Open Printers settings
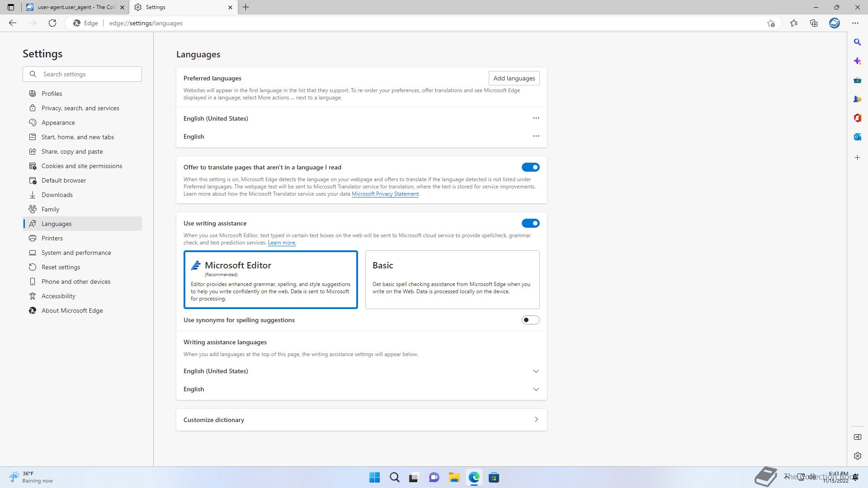This screenshot has width=868, height=488. click(82, 238)
